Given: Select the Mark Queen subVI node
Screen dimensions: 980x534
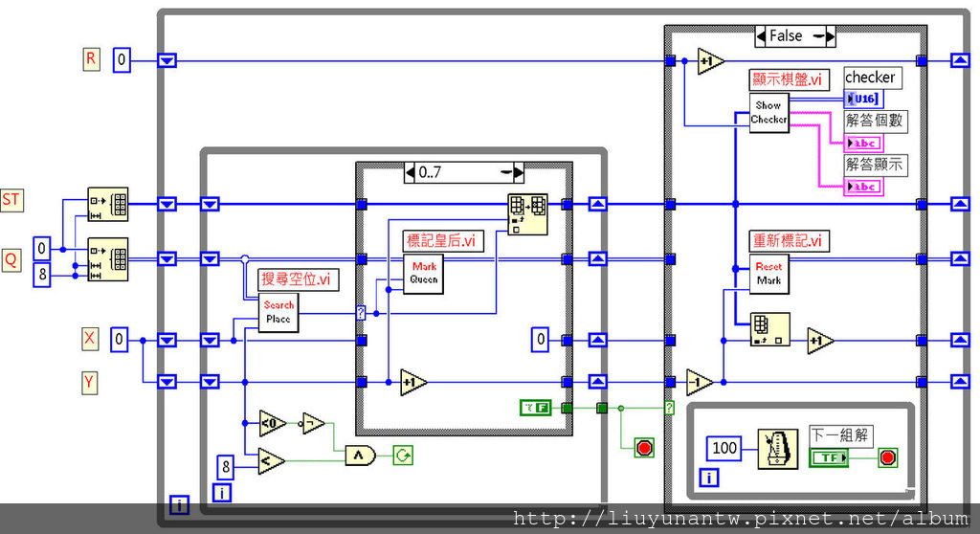Looking at the screenshot, I should click(x=423, y=274).
